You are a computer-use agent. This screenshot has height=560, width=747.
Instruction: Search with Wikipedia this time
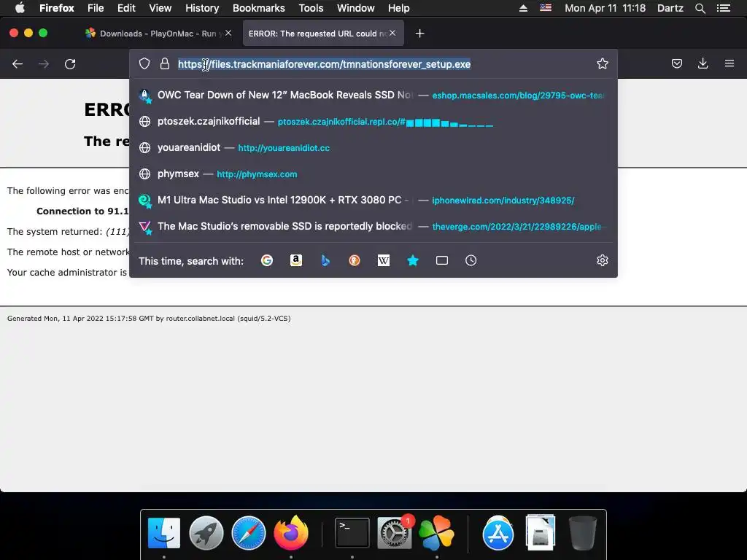pos(384,260)
